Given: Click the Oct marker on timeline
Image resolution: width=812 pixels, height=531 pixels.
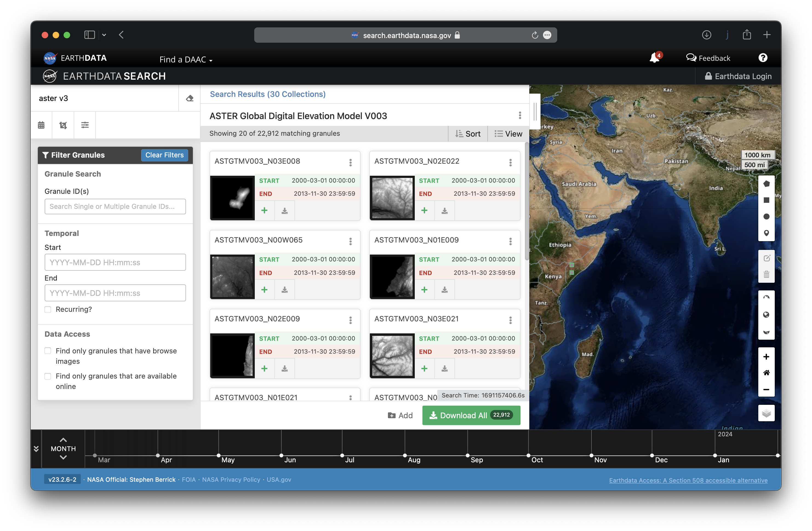Looking at the screenshot, I should click(x=528, y=456).
